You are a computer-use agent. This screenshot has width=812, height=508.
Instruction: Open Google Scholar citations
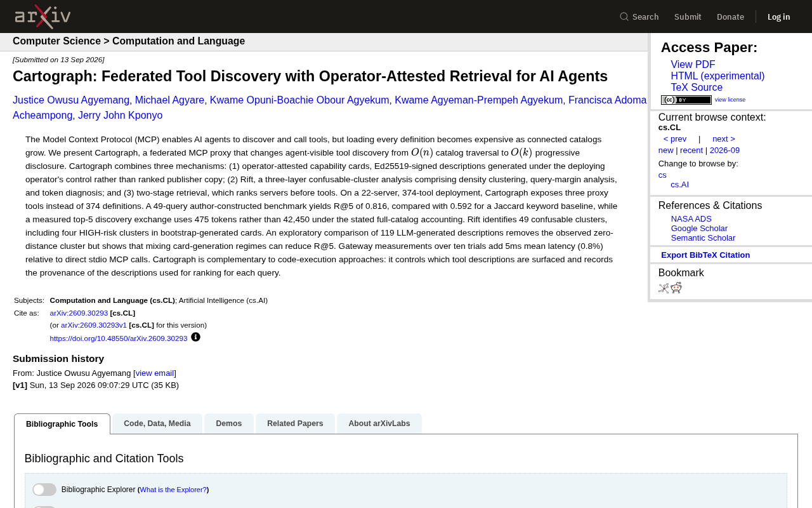click(699, 229)
